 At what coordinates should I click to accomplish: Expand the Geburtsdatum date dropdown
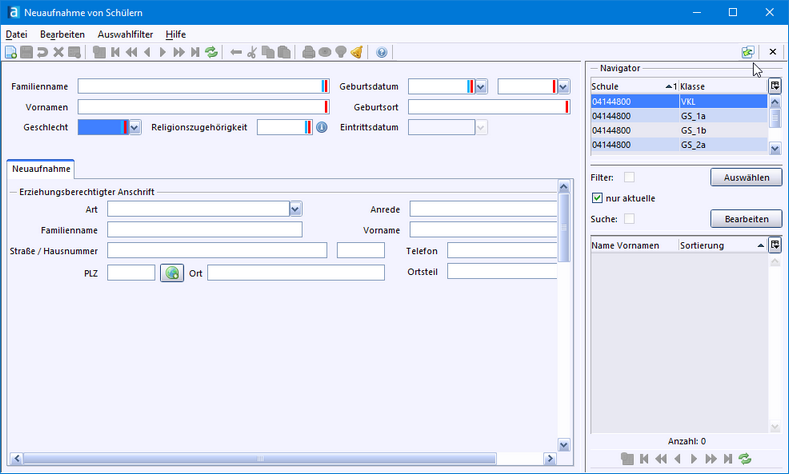pyautogui.click(x=481, y=87)
